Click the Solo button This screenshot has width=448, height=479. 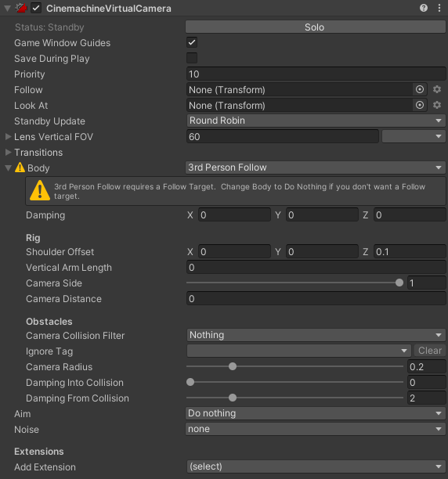pos(316,27)
